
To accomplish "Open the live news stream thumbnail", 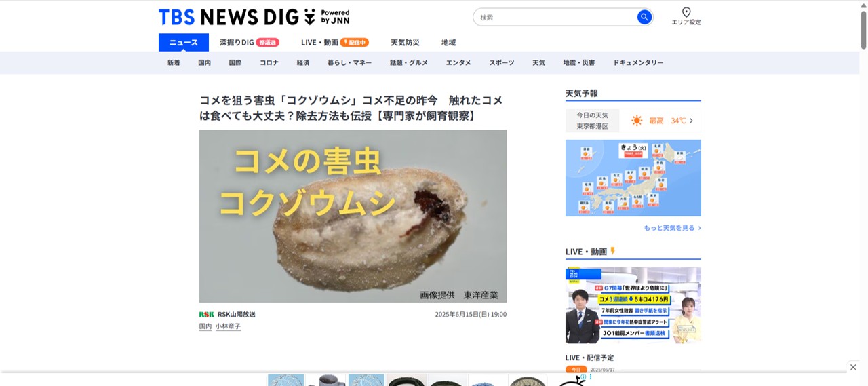I will pos(633,305).
